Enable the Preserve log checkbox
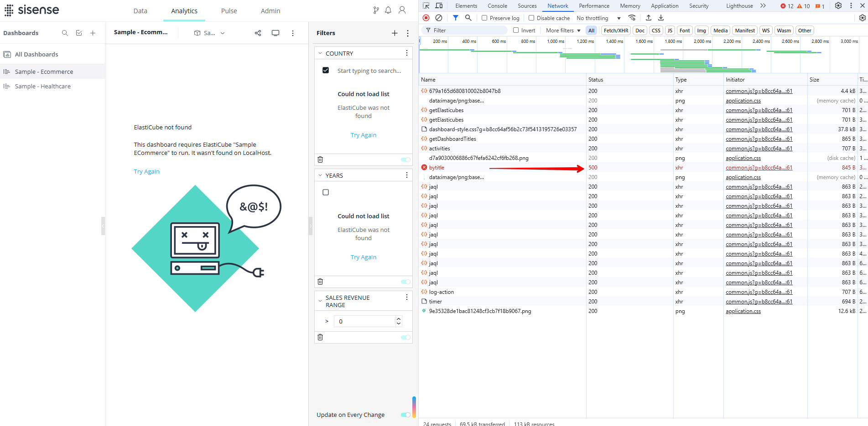Viewport: 868px width, 426px height. (x=484, y=18)
